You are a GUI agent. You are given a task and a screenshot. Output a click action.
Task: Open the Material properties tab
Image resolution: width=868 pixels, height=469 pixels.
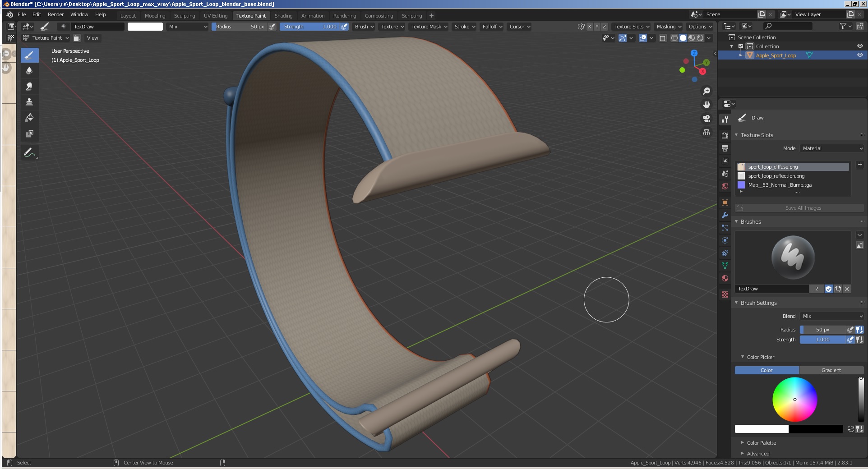[x=725, y=278]
